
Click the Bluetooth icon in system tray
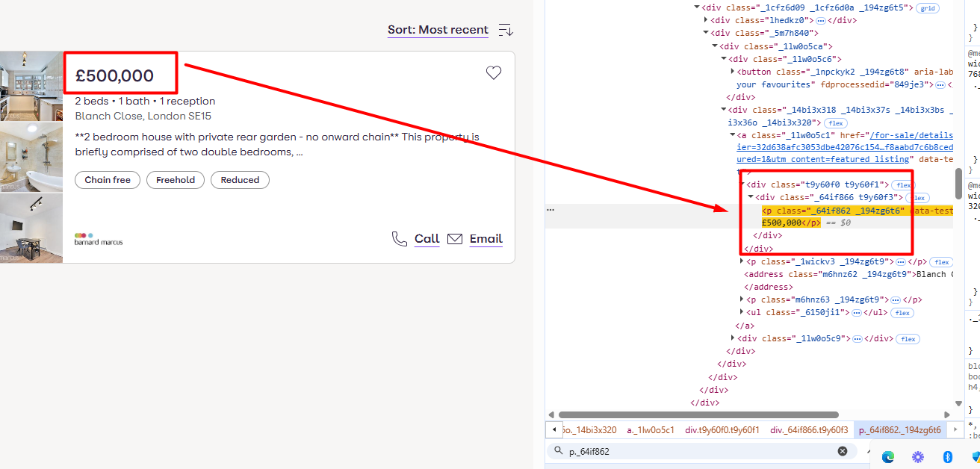(947, 456)
